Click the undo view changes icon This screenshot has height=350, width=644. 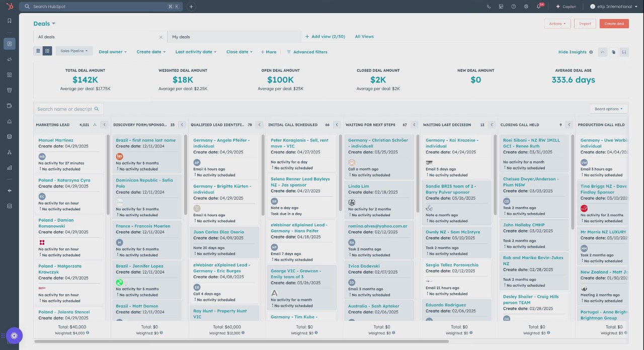(x=602, y=52)
